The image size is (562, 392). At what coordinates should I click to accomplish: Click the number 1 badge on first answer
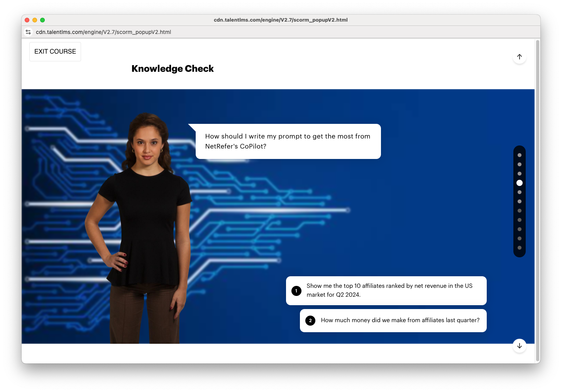click(296, 291)
